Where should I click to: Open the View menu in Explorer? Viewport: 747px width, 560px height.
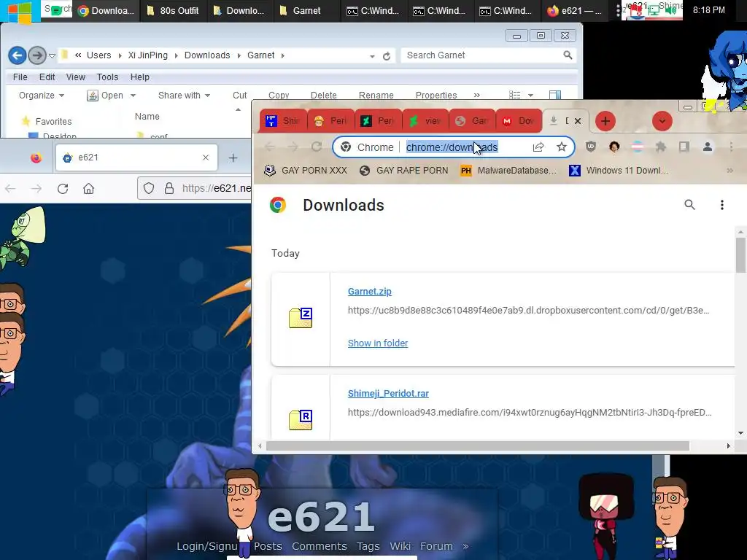click(75, 77)
